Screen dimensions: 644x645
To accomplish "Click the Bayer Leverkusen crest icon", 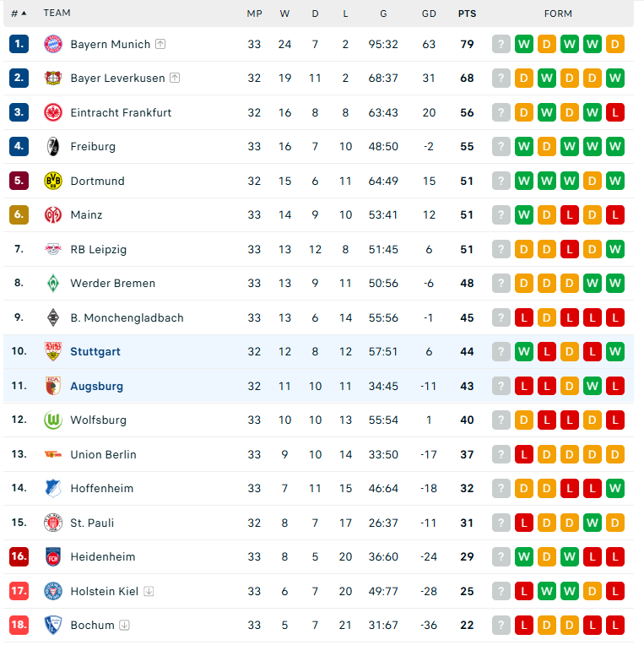I will 53,78.
